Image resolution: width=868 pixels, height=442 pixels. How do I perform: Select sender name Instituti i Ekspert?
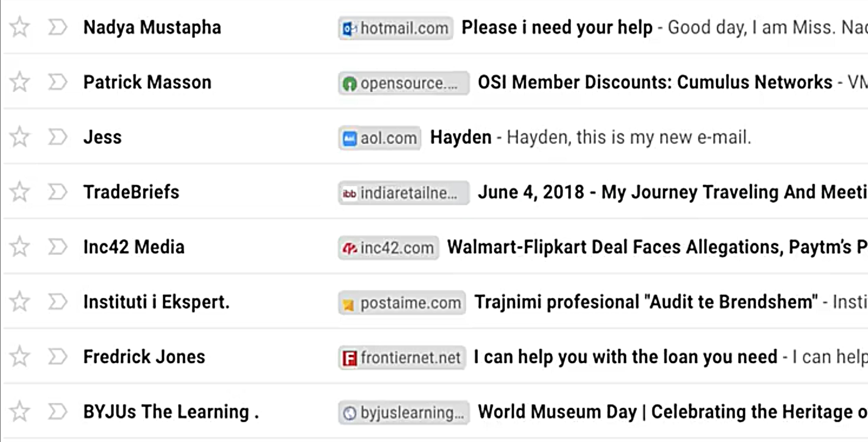pyautogui.click(x=156, y=302)
